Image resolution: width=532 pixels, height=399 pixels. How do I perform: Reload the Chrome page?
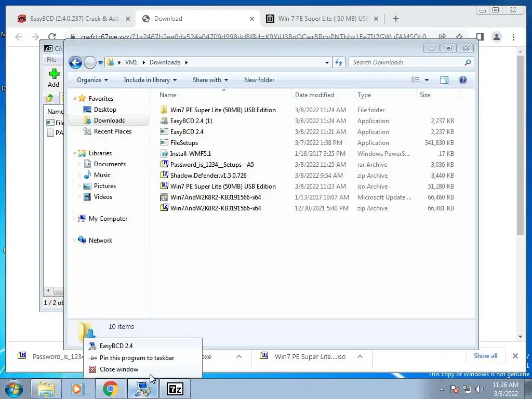(52, 37)
